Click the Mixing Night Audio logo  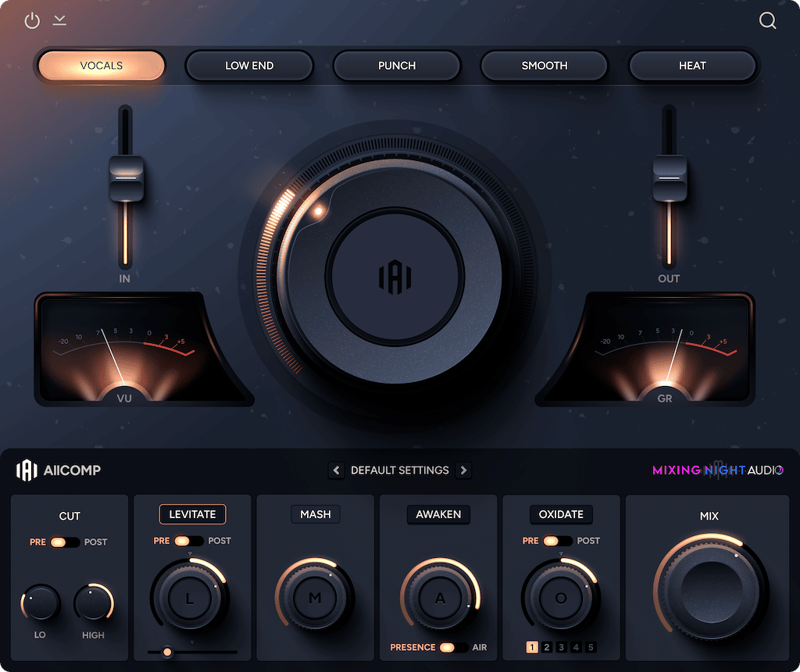pos(717,470)
